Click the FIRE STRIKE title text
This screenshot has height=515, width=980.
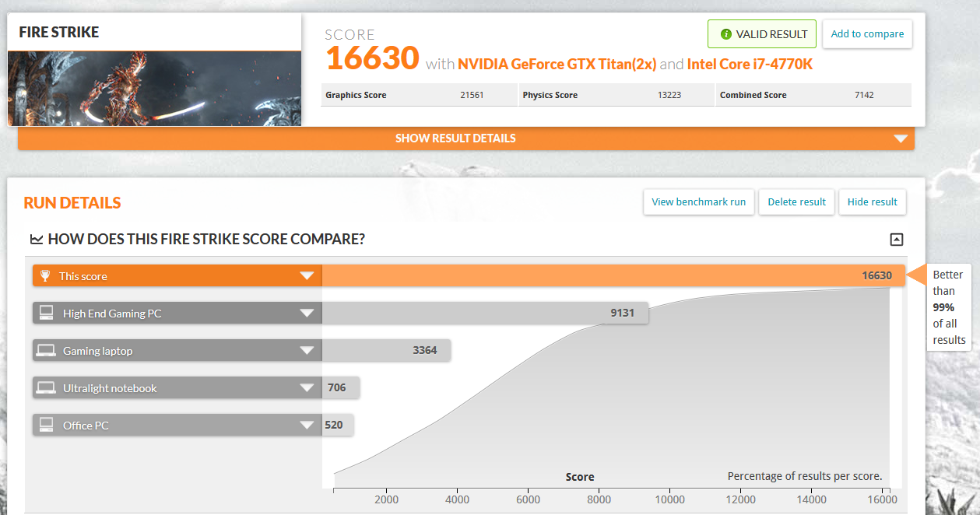(58, 33)
